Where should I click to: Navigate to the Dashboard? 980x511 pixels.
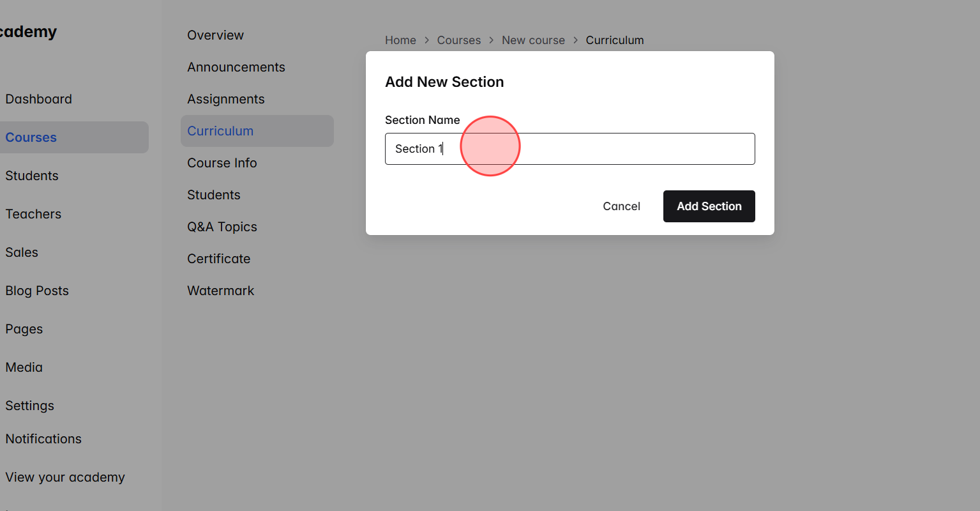38,98
